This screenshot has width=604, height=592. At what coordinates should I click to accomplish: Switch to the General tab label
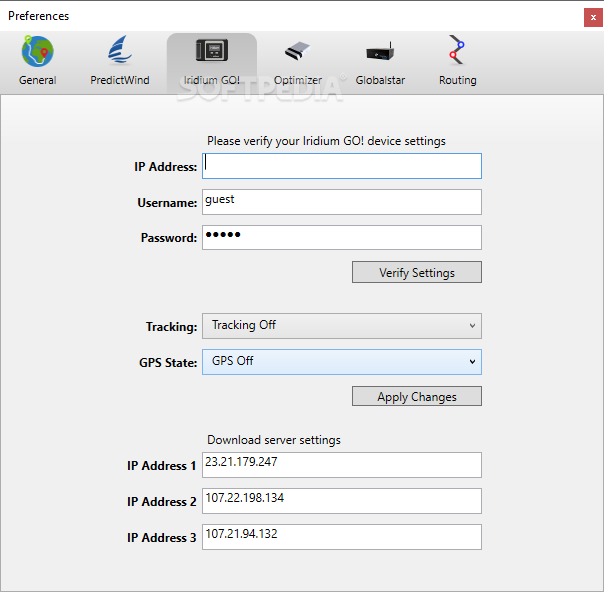pos(37,80)
